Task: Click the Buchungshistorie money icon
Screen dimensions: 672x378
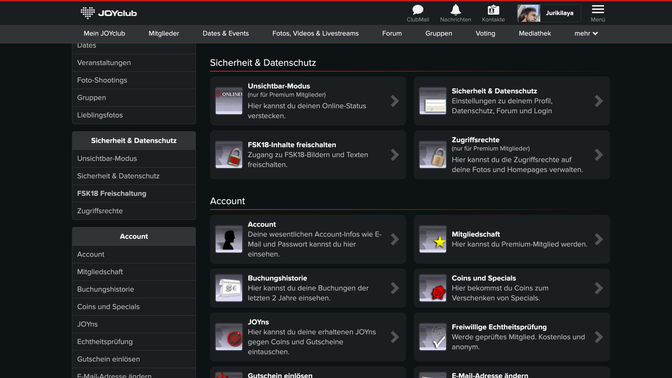Action: [x=229, y=288]
